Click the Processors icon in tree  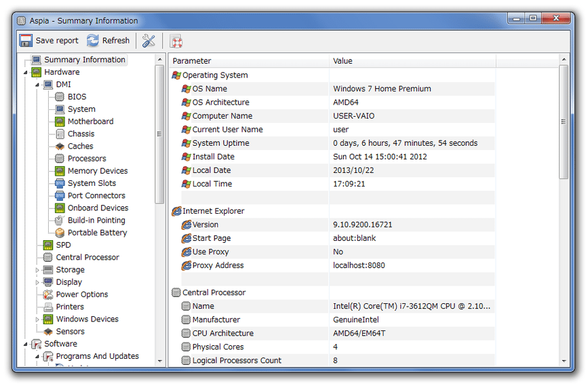(60, 159)
